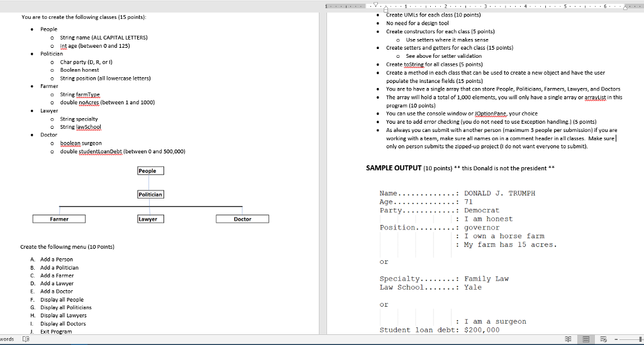Click the sample output value 'Family Law'
The image size is (644, 345).
click(x=486, y=279)
